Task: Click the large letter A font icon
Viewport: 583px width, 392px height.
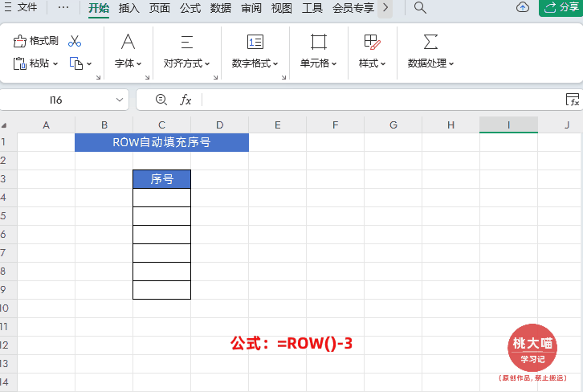Action: click(x=128, y=42)
